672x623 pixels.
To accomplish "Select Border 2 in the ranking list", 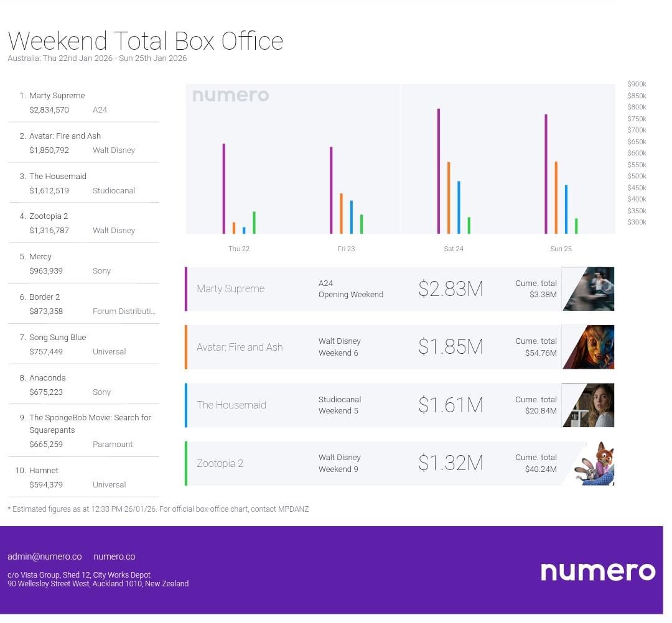I will [44, 297].
